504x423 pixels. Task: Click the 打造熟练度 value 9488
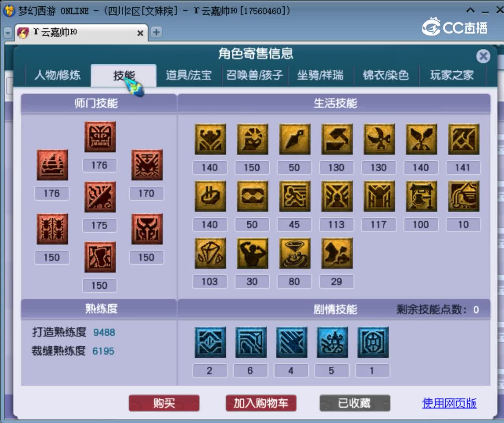point(104,332)
